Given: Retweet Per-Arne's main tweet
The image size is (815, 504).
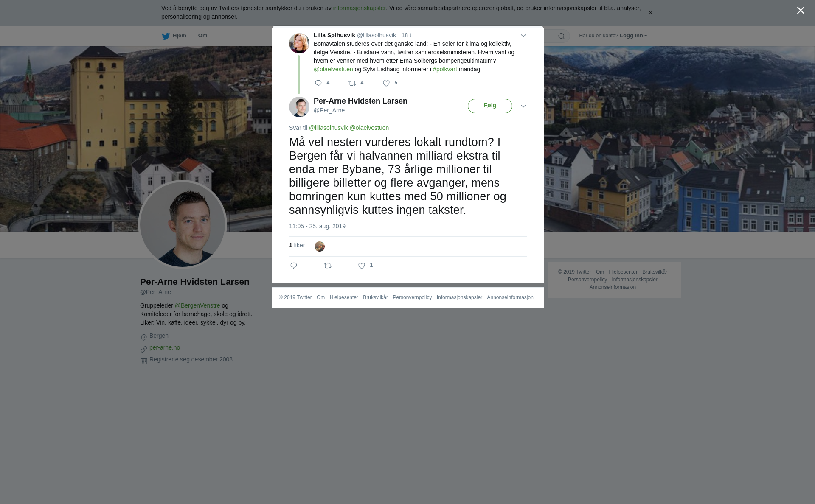Looking at the screenshot, I should (x=328, y=266).
